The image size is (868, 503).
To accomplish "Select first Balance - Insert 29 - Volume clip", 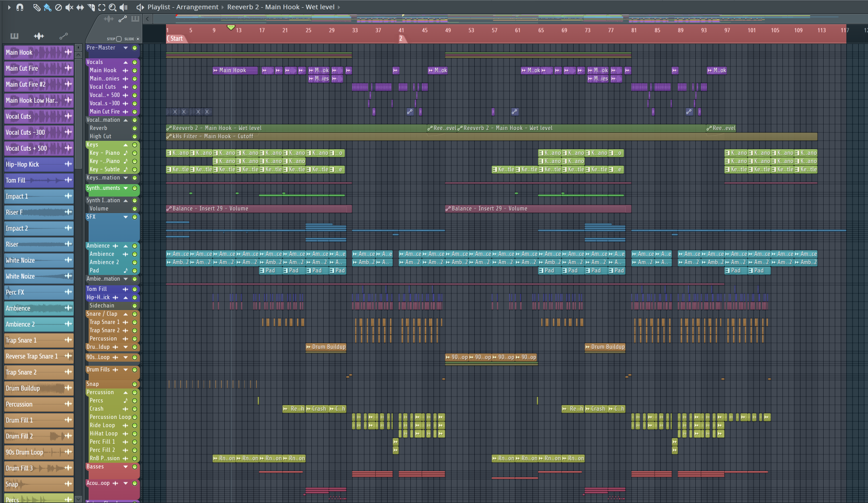I will 259,209.
